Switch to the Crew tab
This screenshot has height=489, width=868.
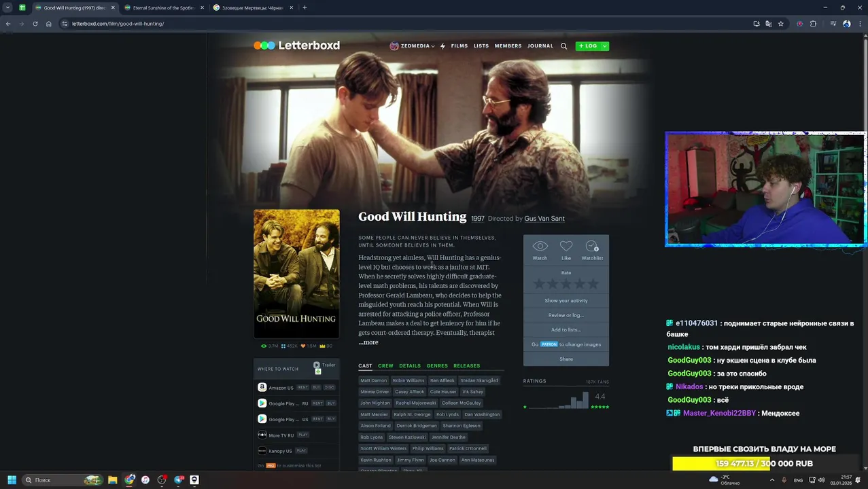pyautogui.click(x=385, y=366)
